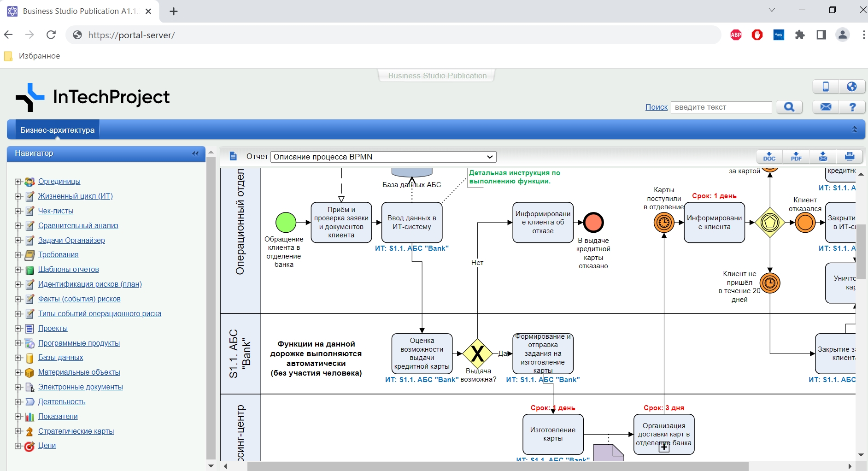The width and height of the screenshot is (868, 471).
Task: Open the Показатели link
Action: 58,416
